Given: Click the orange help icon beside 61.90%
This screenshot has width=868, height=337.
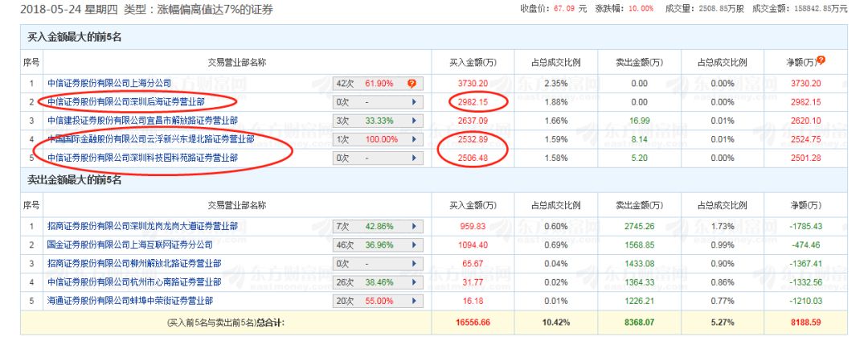Looking at the screenshot, I should pos(411,84).
